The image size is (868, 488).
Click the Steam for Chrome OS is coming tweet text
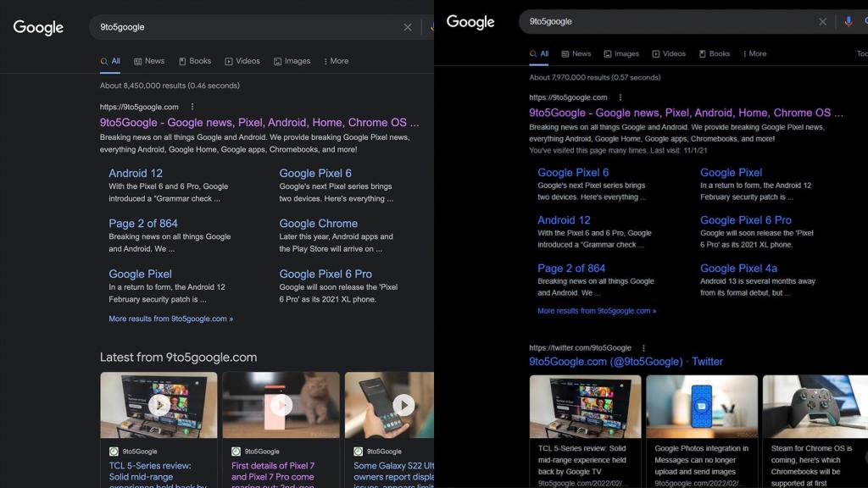tap(812, 465)
